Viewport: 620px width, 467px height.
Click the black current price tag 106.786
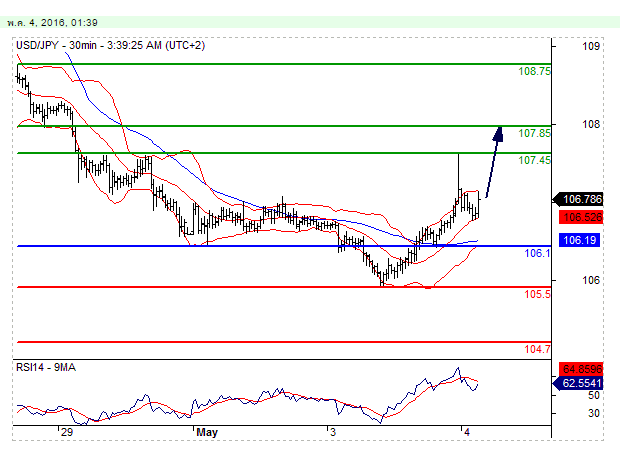[579, 199]
